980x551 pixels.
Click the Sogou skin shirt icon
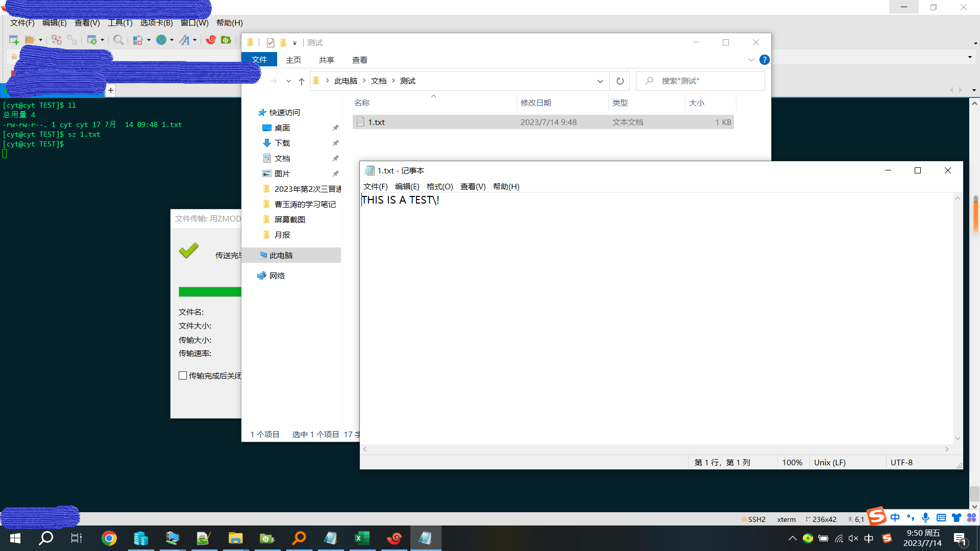tap(957, 517)
